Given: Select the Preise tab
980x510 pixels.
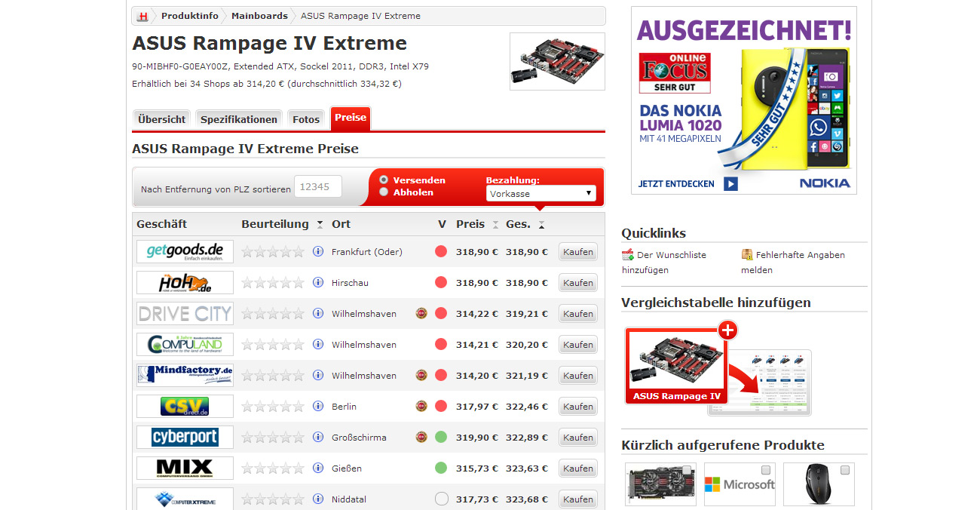Looking at the screenshot, I should pos(351,118).
